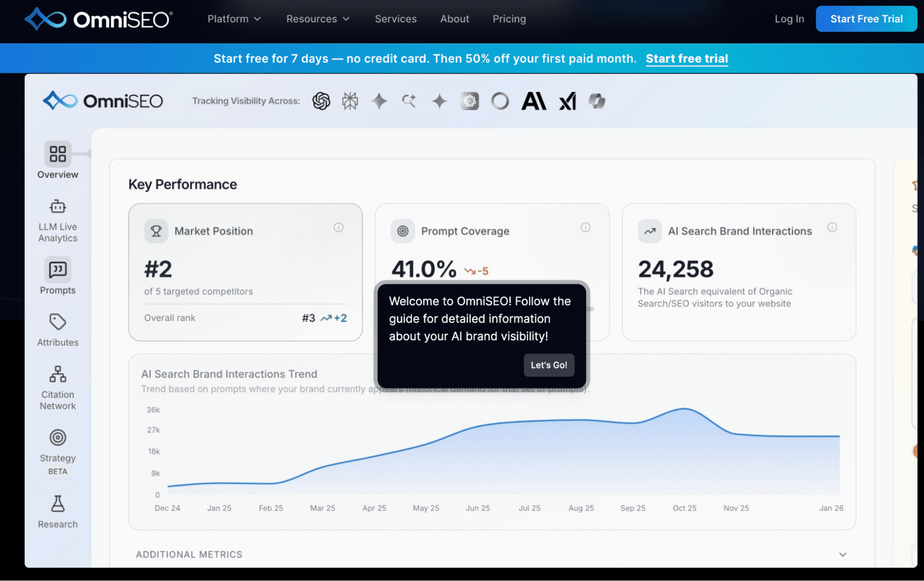The width and height of the screenshot is (924, 581).
Task: Click the "Tracking Visibility Across:" label
Action: (246, 101)
